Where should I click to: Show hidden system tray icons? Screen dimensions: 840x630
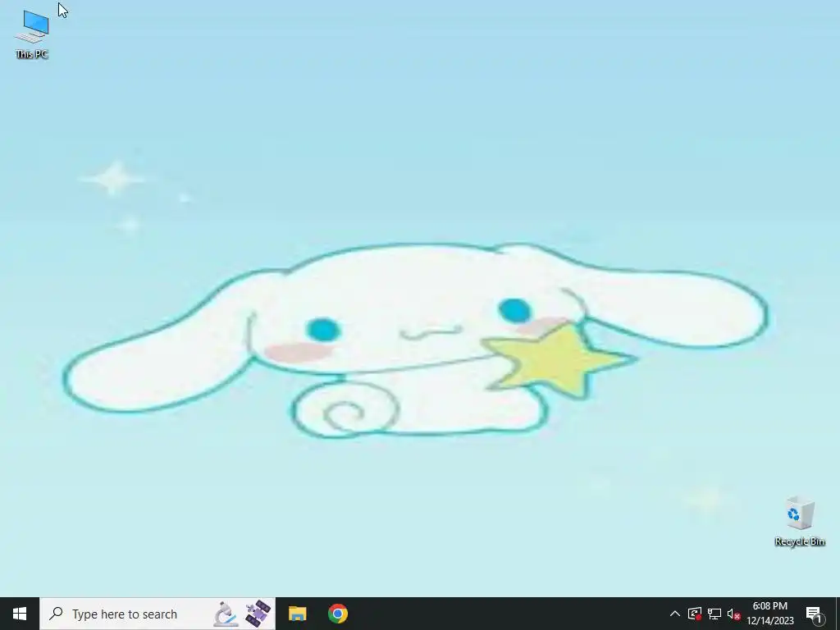[x=675, y=614]
